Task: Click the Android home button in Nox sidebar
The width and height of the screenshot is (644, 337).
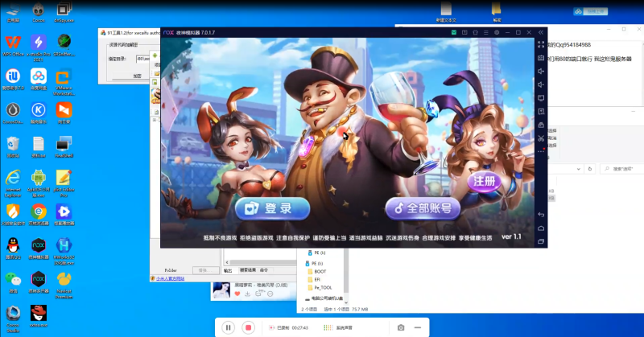Action: (x=541, y=228)
